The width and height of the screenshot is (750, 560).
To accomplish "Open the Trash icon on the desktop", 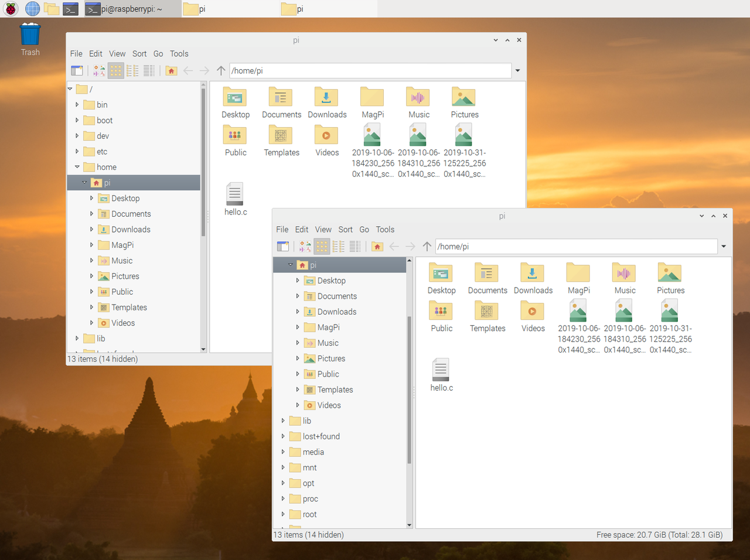I will [30, 35].
